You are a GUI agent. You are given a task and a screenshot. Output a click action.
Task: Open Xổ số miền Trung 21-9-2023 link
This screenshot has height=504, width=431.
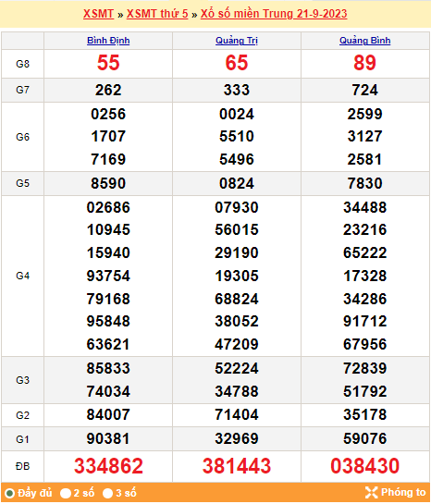[274, 14]
